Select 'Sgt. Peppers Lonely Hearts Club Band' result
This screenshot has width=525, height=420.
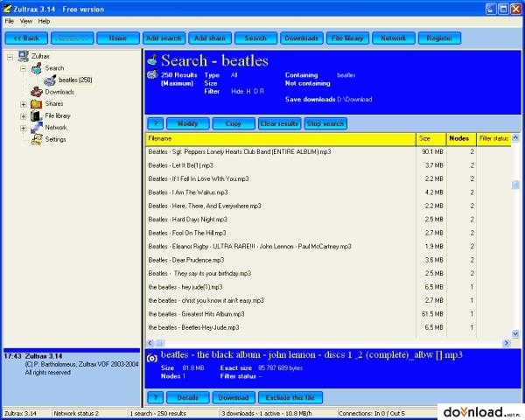coord(328,152)
